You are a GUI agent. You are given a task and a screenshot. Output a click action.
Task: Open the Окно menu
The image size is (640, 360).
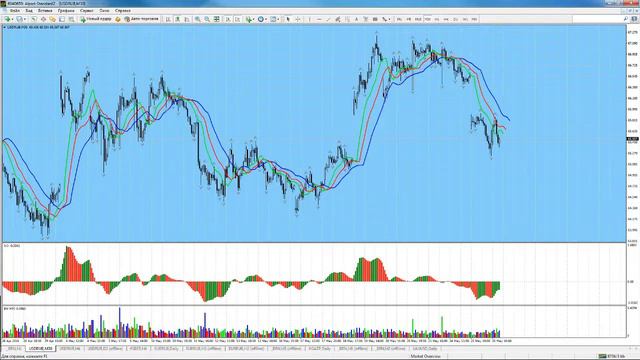click(x=104, y=11)
